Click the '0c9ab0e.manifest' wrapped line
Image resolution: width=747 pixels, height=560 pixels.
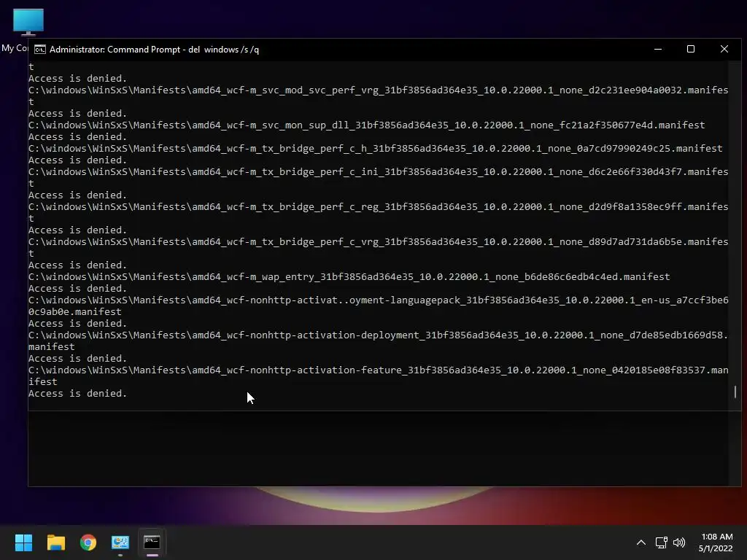point(75,312)
